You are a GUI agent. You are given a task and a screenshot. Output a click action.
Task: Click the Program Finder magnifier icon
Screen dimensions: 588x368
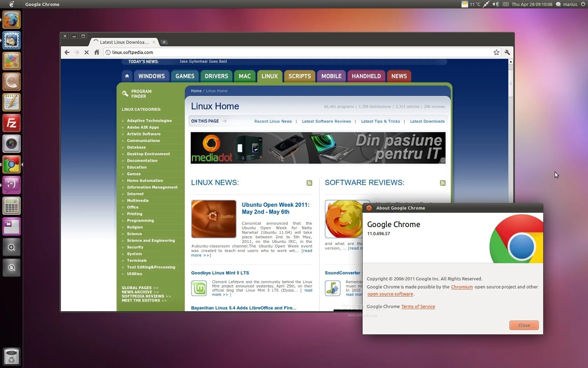[x=125, y=94]
